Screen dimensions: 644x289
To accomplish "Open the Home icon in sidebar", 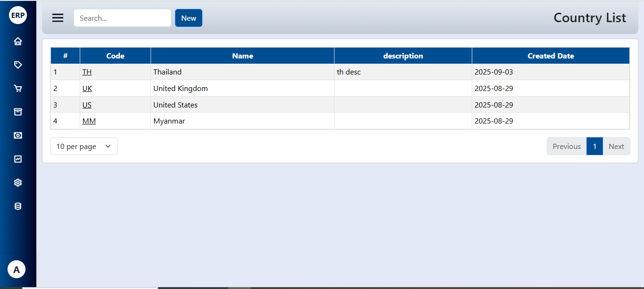I will point(18,41).
